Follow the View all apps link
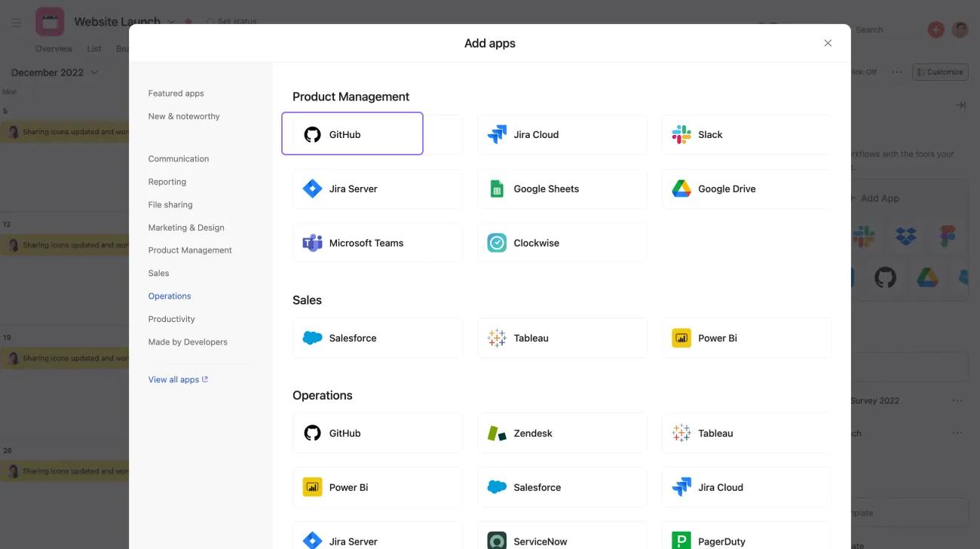The width and height of the screenshot is (980, 549). [173, 379]
